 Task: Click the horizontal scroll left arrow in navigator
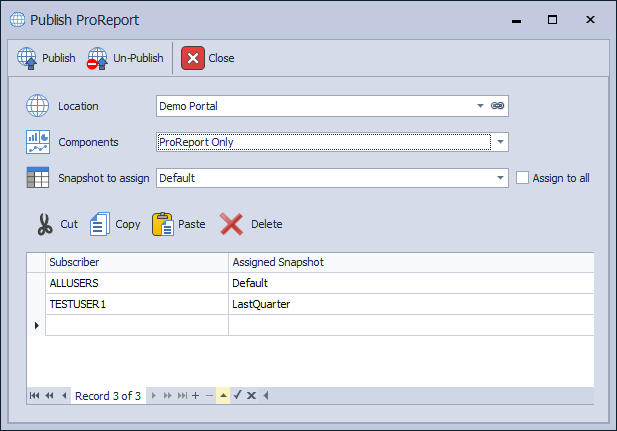tap(266, 395)
